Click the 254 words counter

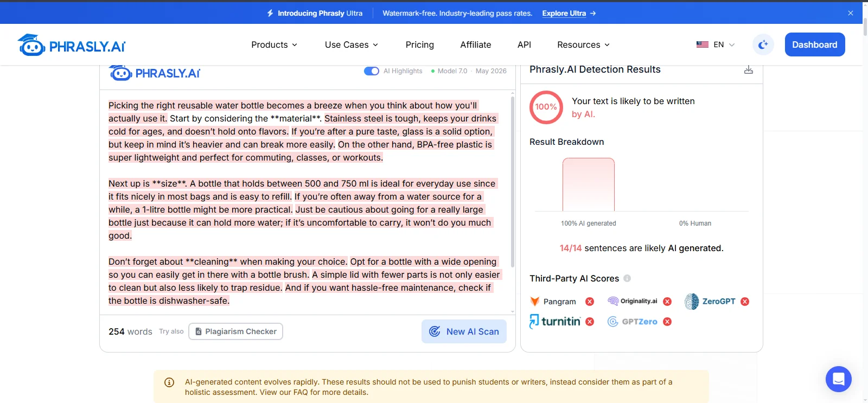click(x=130, y=331)
